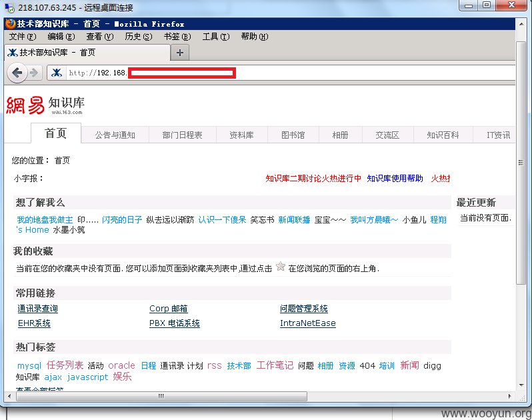Switch to the 资料库 tab

point(241,135)
